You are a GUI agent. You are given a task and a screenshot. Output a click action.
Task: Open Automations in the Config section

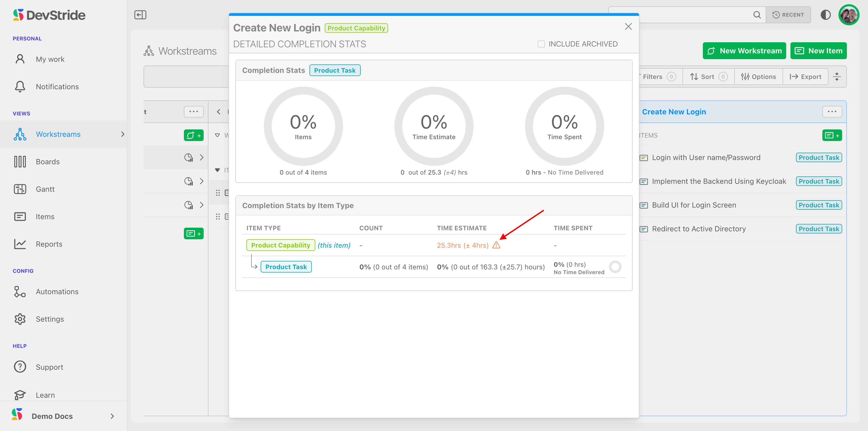pos(57,292)
